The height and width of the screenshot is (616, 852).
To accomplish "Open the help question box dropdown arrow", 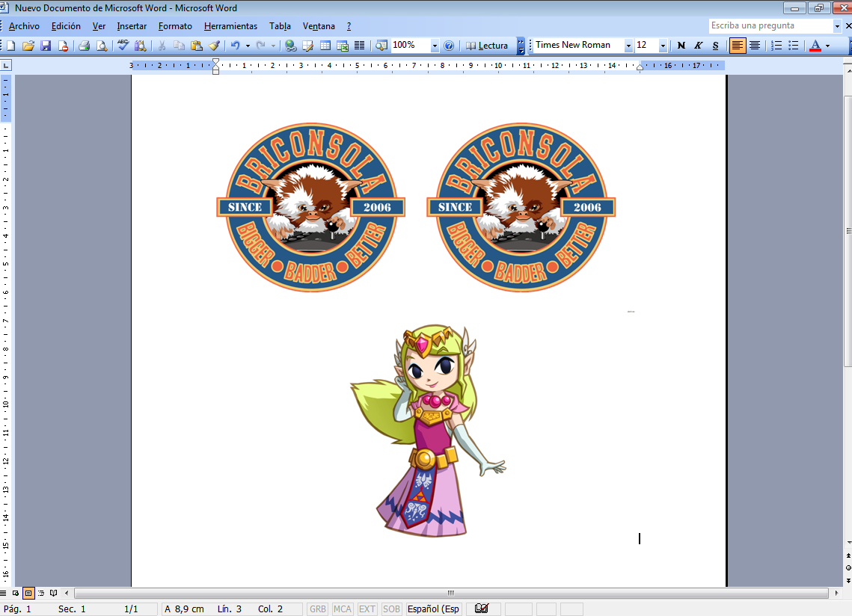I will tap(837, 25).
